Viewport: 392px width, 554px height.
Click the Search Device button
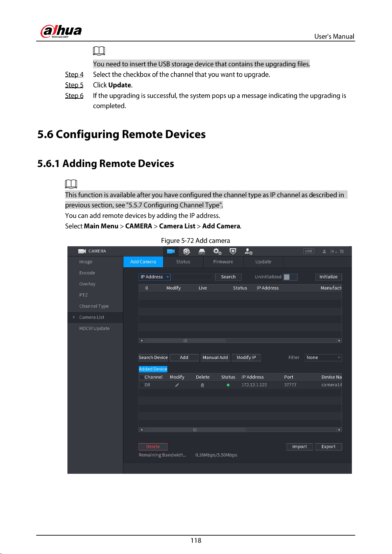[x=153, y=357]
